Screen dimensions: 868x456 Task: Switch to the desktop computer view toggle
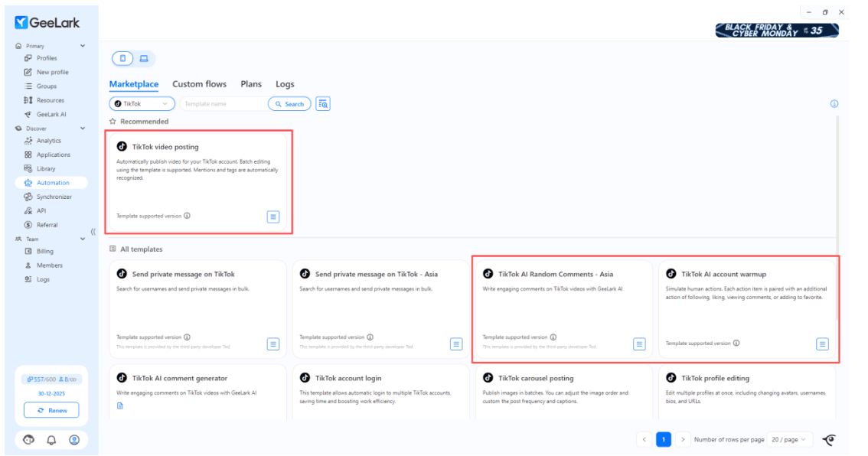click(144, 59)
